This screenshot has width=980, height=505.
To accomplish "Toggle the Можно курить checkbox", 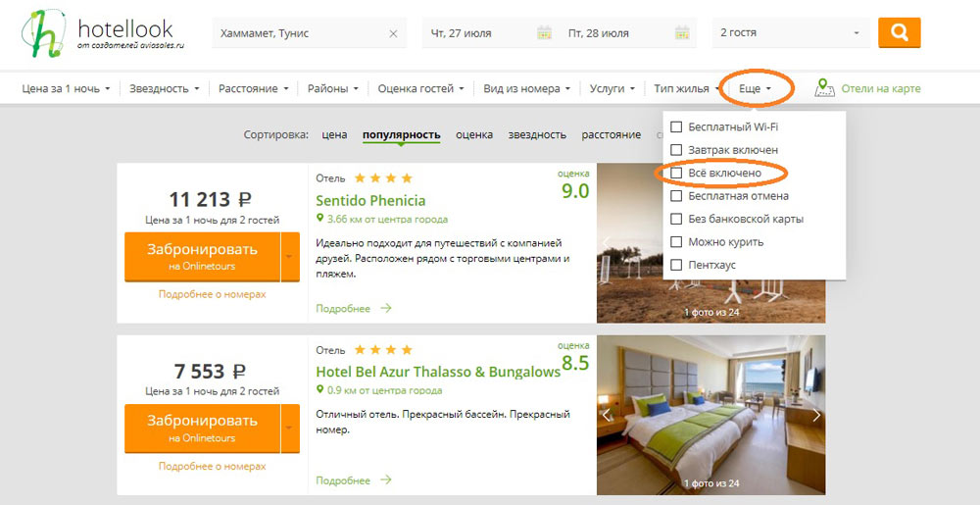I will click(x=675, y=242).
